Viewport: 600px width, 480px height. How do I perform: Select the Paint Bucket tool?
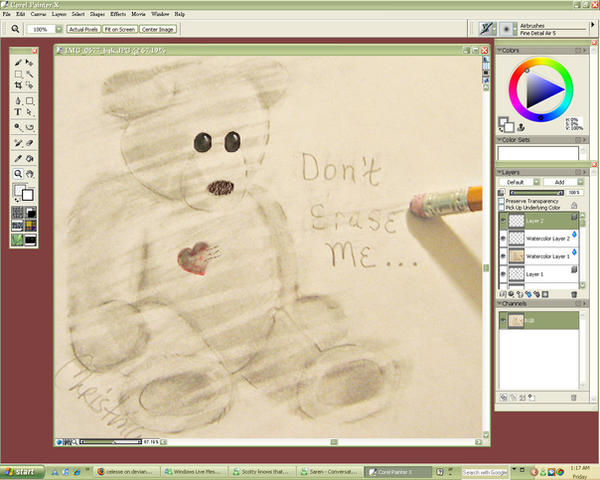(29, 158)
